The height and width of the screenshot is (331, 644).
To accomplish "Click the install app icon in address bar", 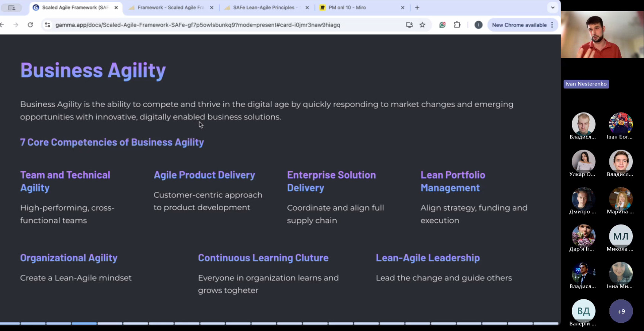I will point(409,25).
